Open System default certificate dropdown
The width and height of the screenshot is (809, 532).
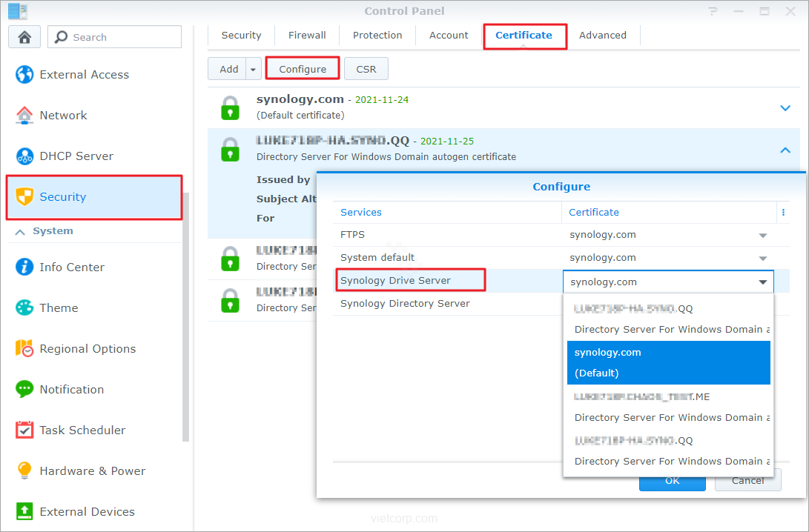pyautogui.click(x=762, y=259)
